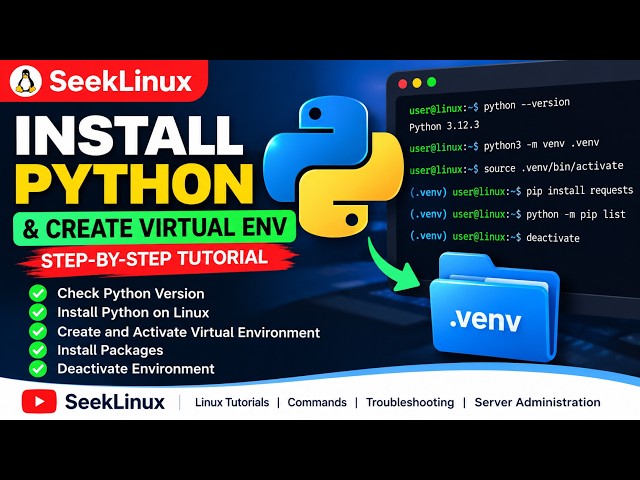The image size is (640, 480).
Task: Click the green & CREATE VIRTUAL ENV banner
Action: coord(154,228)
